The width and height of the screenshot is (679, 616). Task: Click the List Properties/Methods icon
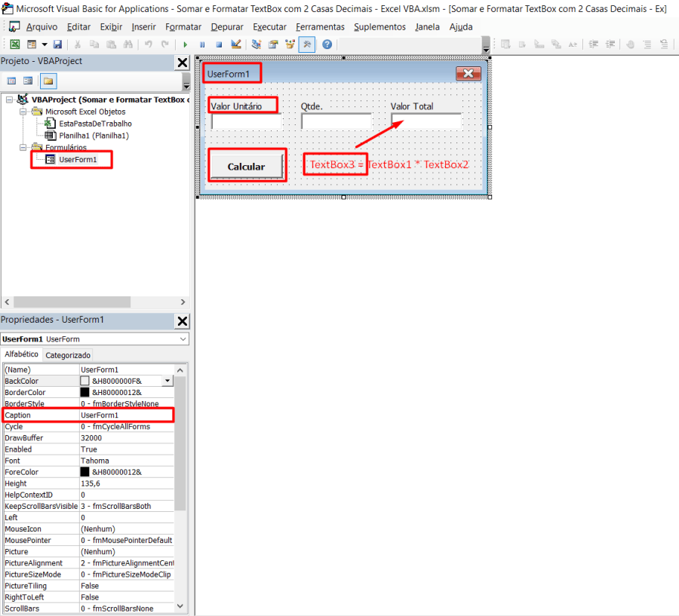pos(505,44)
